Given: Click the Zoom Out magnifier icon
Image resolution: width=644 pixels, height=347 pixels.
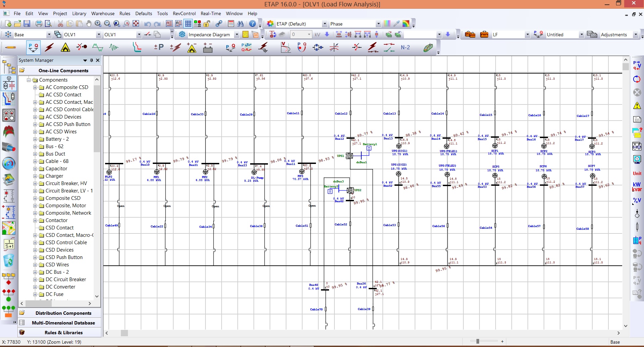Looking at the screenshot, I should pos(107,24).
